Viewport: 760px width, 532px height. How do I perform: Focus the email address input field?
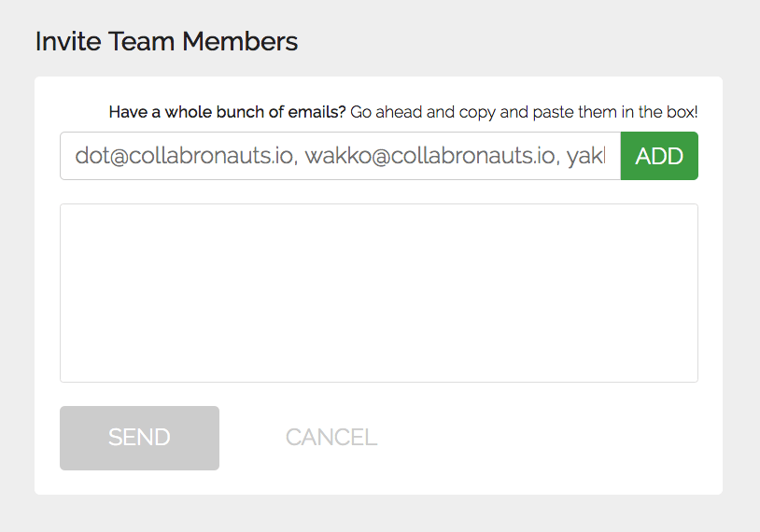[x=340, y=156]
